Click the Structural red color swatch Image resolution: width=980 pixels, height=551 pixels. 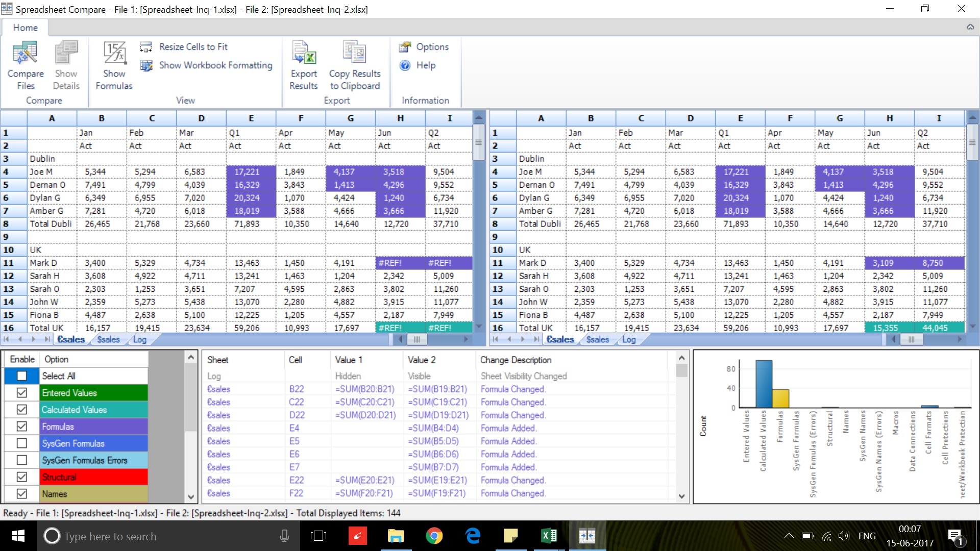(94, 477)
